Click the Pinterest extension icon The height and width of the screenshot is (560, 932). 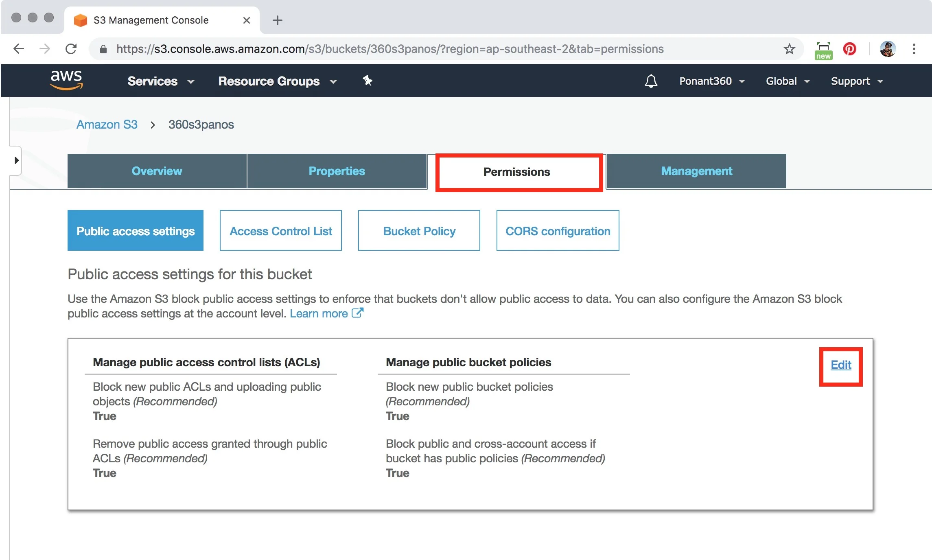click(x=849, y=49)
